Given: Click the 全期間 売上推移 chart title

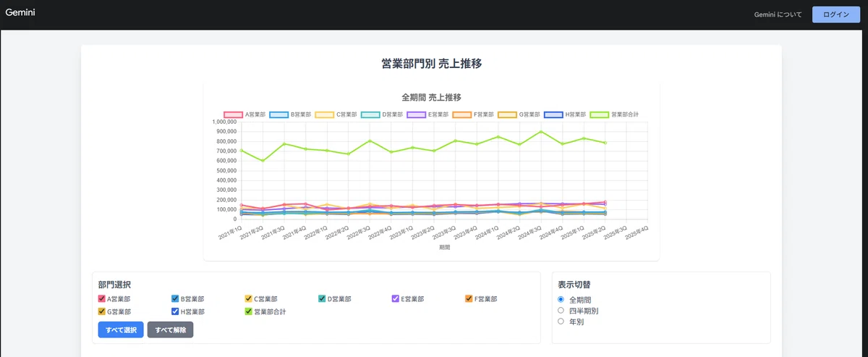Looking at the screenshot, I should 431,97.
